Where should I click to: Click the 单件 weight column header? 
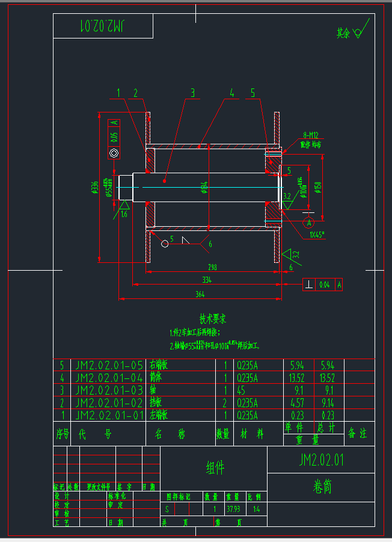[294, 428]
